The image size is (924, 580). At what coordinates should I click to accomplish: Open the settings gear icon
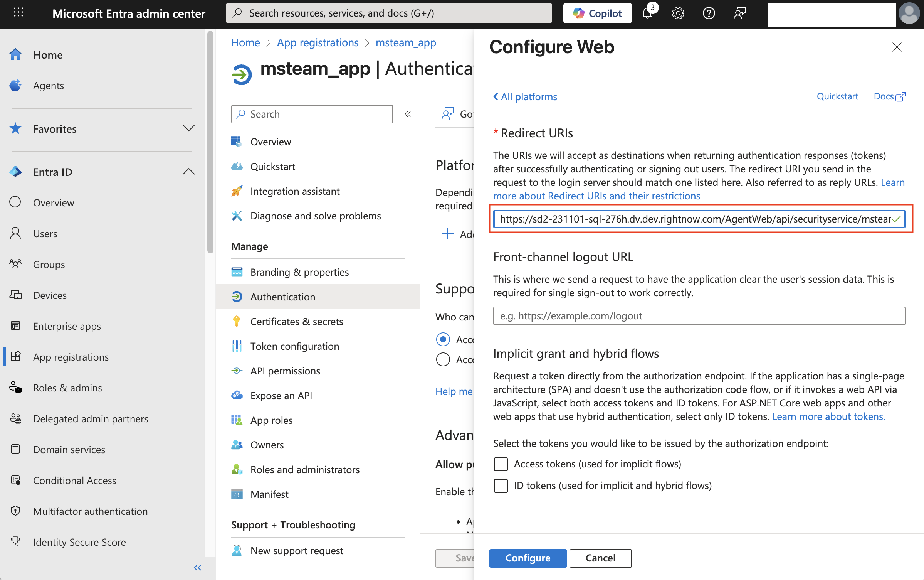click(678, 13)
